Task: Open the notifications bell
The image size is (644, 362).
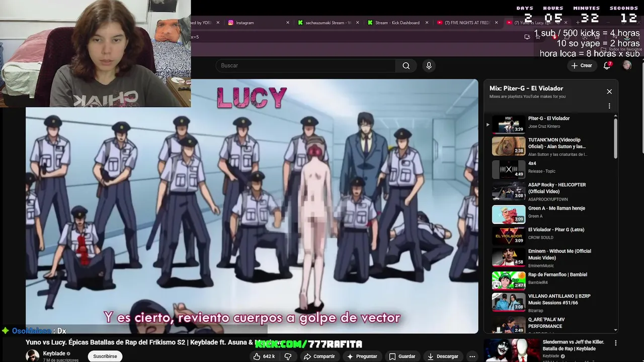Action: 607,66
